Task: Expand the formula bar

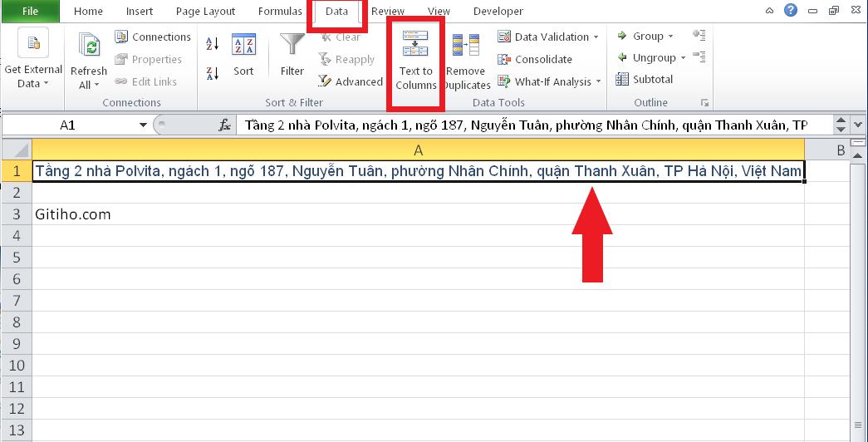Action: (859, 125)
